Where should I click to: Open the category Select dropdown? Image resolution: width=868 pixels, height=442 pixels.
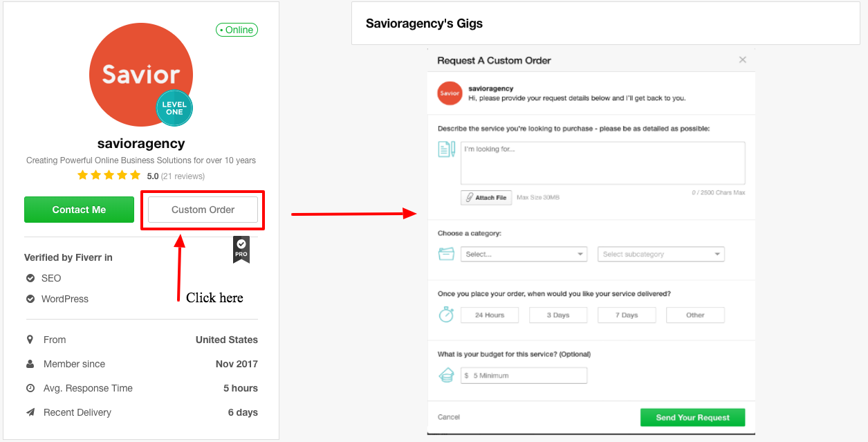click(x=524, y=254)
